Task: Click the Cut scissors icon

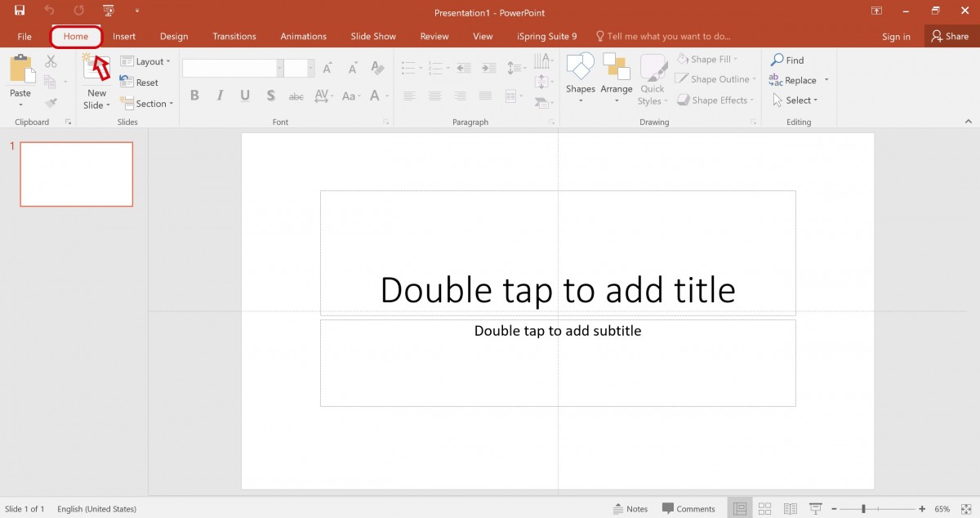Action: (x=51, y=61)
